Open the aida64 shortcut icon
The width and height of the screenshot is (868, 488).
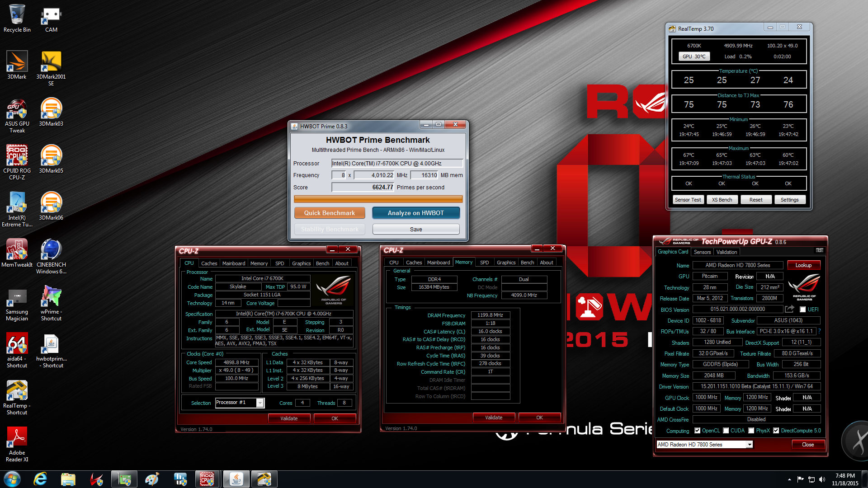pyautogui.click(x=17, y=350)
